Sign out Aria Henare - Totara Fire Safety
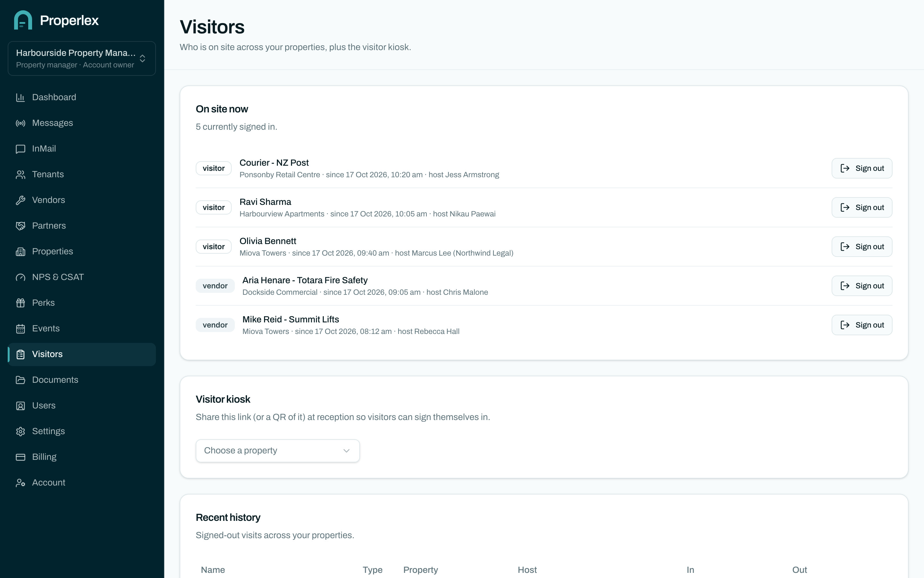924x578 pixels. click(x=862, y=286)
